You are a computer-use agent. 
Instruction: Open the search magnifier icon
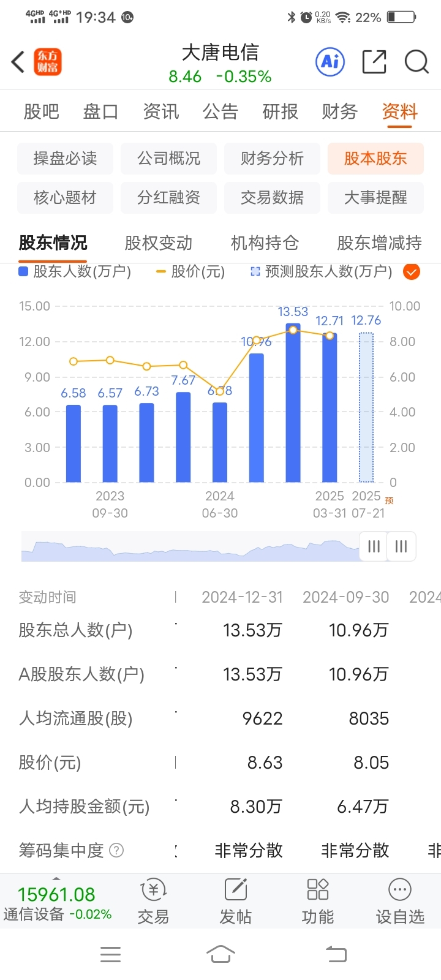pos(417,61)
